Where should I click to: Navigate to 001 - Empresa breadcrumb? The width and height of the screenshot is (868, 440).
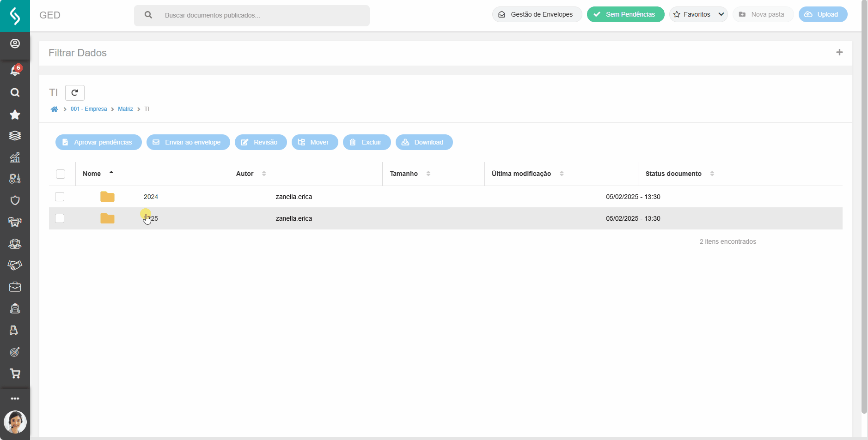pos(89,109)
